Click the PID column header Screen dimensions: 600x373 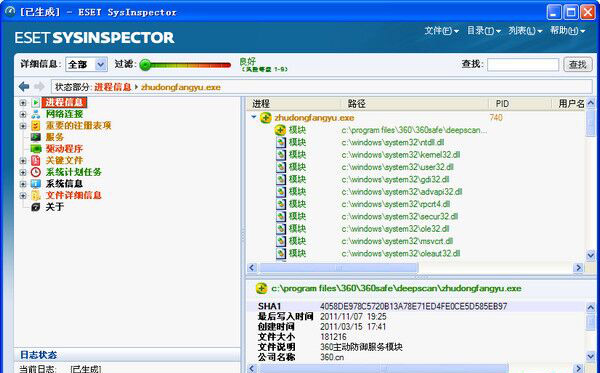point(519,103)
